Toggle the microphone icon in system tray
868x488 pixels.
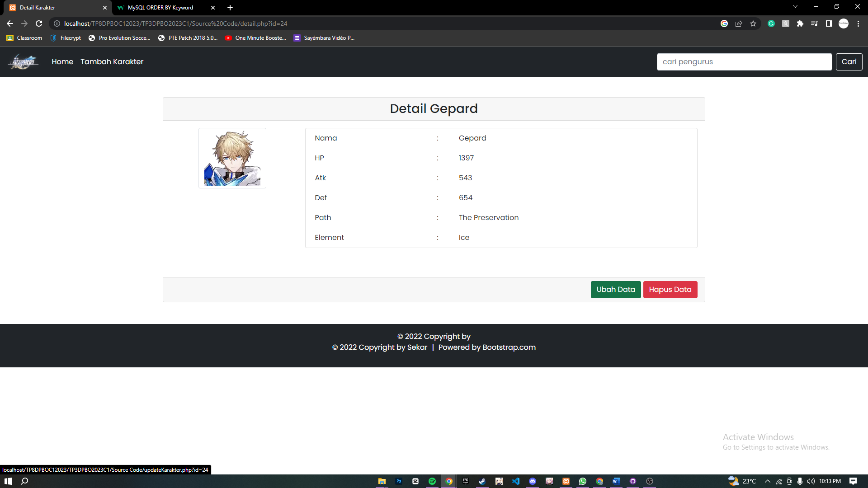click(x=799, y=481)
